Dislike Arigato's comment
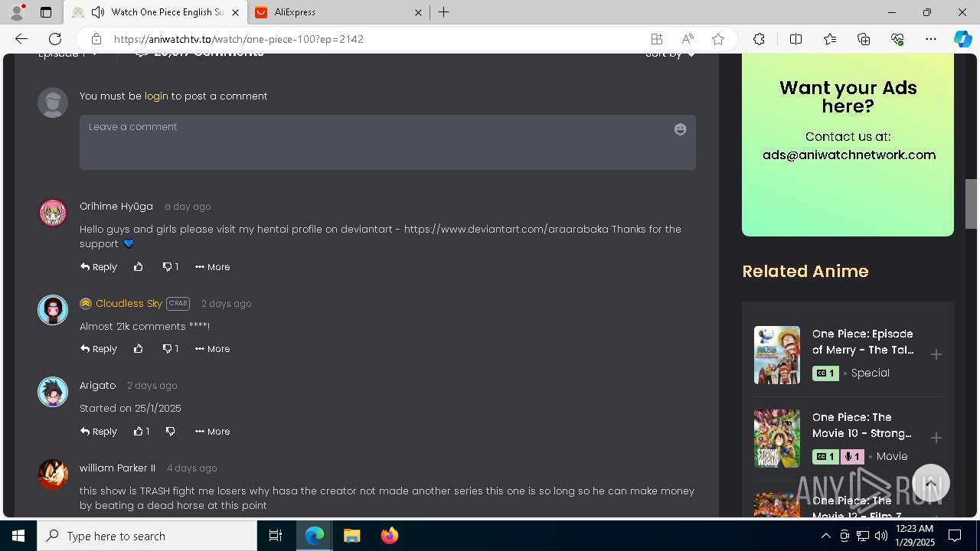Image resolution: width=980 pixels, height=551 pixels. [170, 432]
